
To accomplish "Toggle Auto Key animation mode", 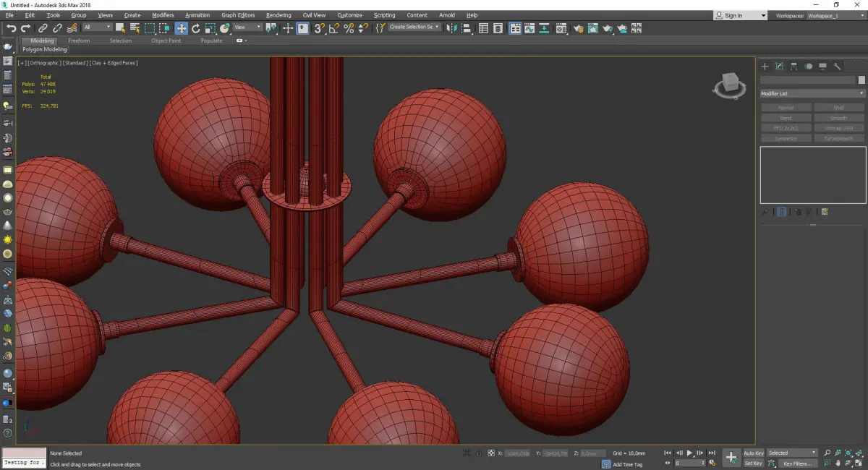I will point(753,453).
